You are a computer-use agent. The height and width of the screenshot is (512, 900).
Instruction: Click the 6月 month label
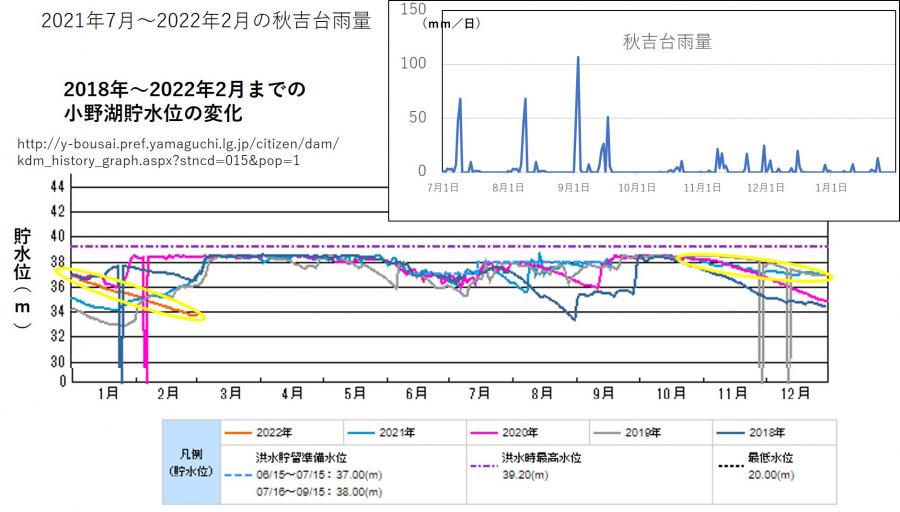pos(416,393)
